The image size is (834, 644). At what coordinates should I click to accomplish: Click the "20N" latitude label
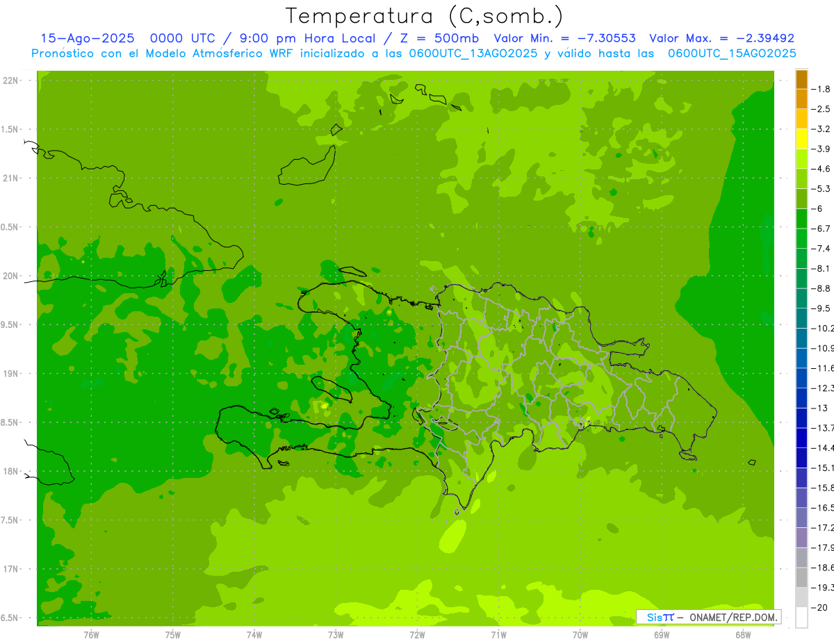coord(11,276)
